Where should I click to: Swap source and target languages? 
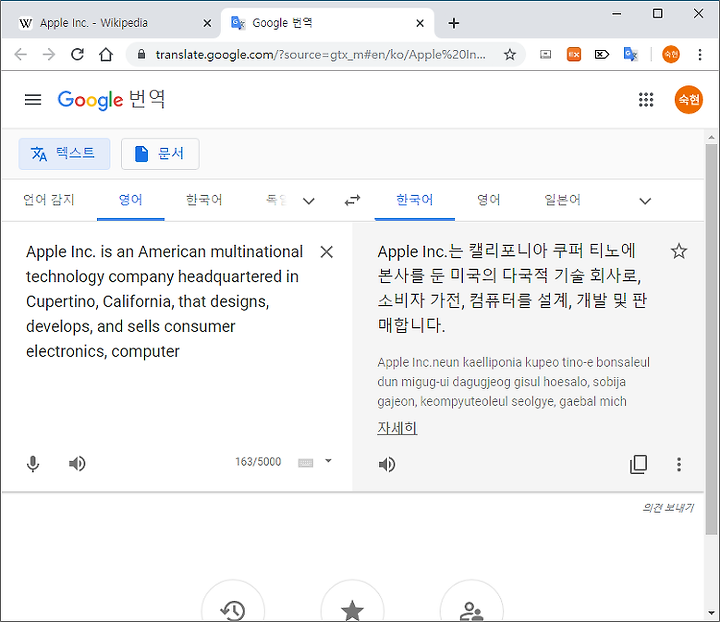352,201
